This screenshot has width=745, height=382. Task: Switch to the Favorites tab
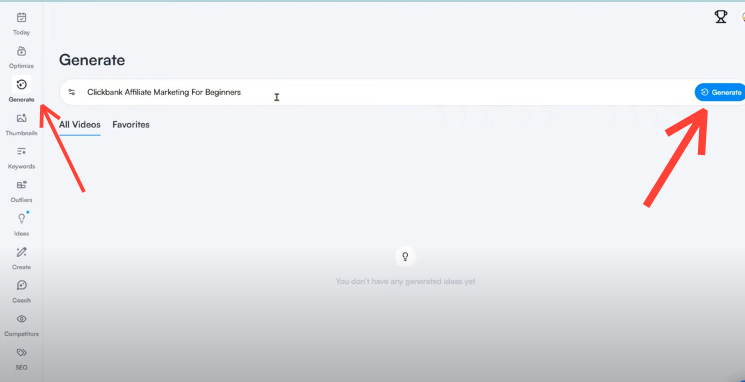131,125
